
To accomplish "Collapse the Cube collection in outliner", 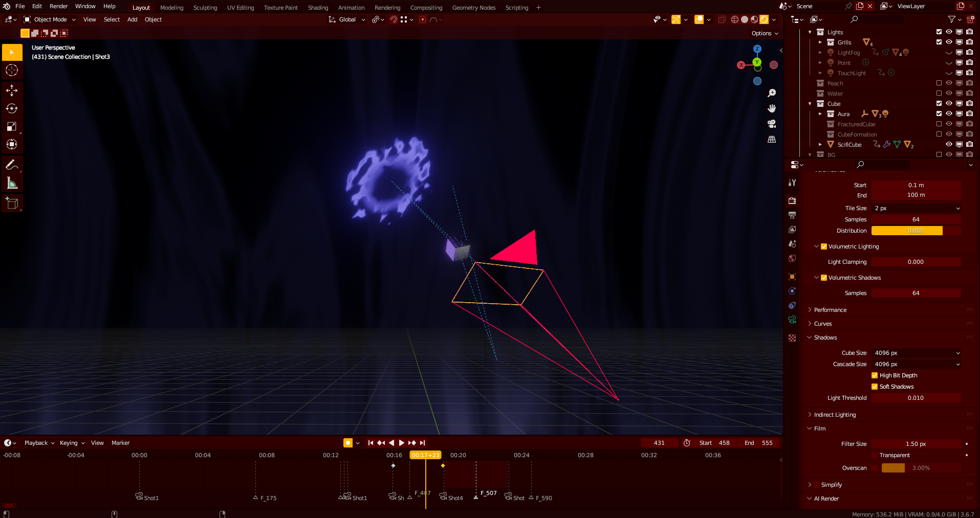I will click(810, 104).
